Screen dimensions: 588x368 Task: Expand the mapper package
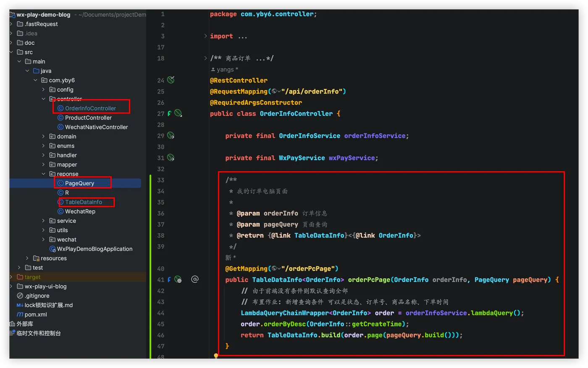click(43, 164)
